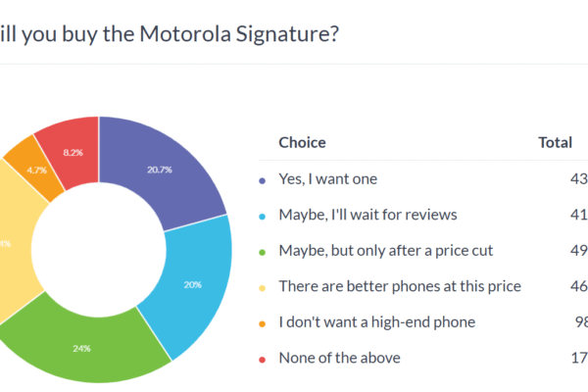Select the 'None of the above' label

click(339, 358)
